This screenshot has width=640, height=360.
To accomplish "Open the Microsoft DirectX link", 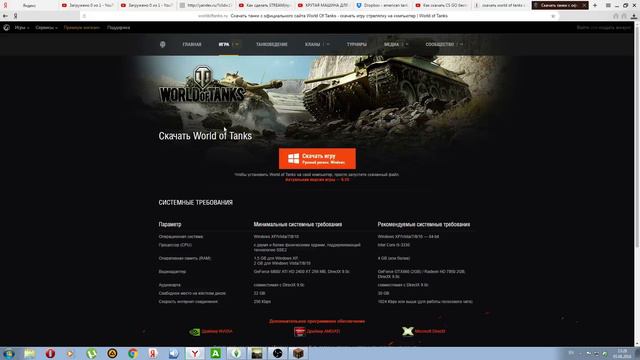I will 430,331.
